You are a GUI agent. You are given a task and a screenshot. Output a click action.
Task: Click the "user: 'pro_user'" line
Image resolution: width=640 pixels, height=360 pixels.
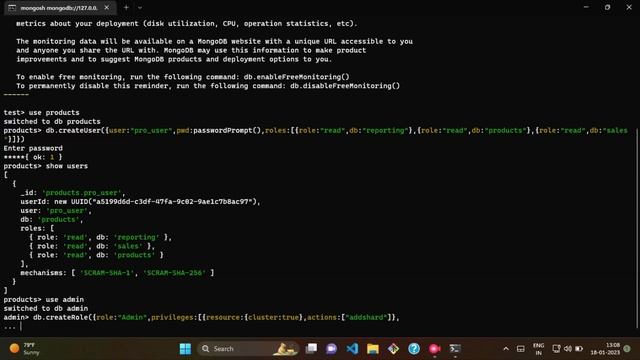pos(56,211)
